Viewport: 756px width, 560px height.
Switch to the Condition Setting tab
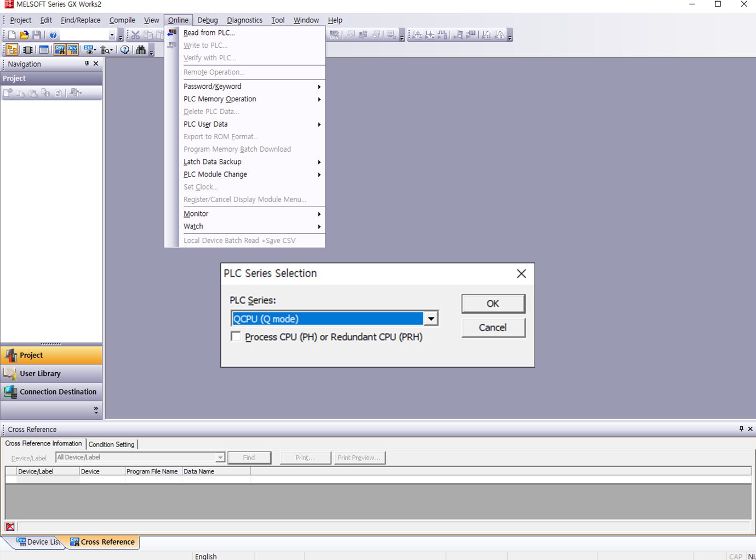111,444
